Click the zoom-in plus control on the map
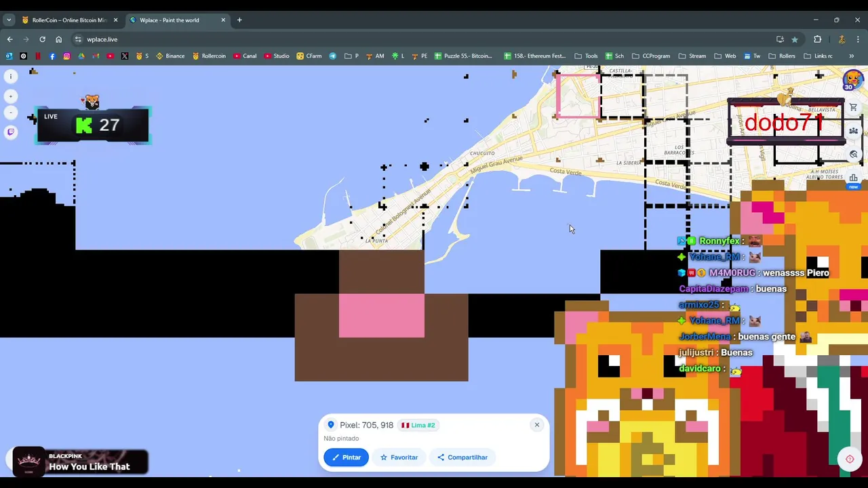The height and width of the screenshot is (488, 868). pos(11,97)
